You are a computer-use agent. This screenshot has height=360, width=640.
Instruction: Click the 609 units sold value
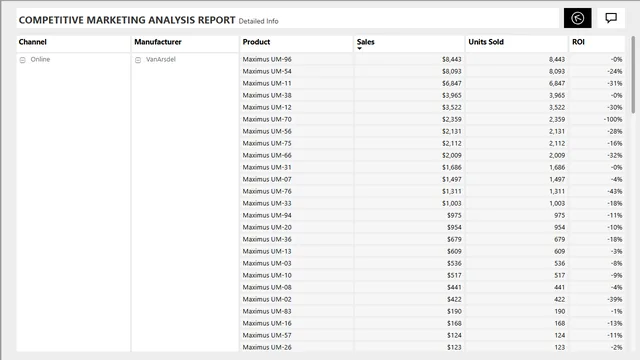[x=560, y=251]
